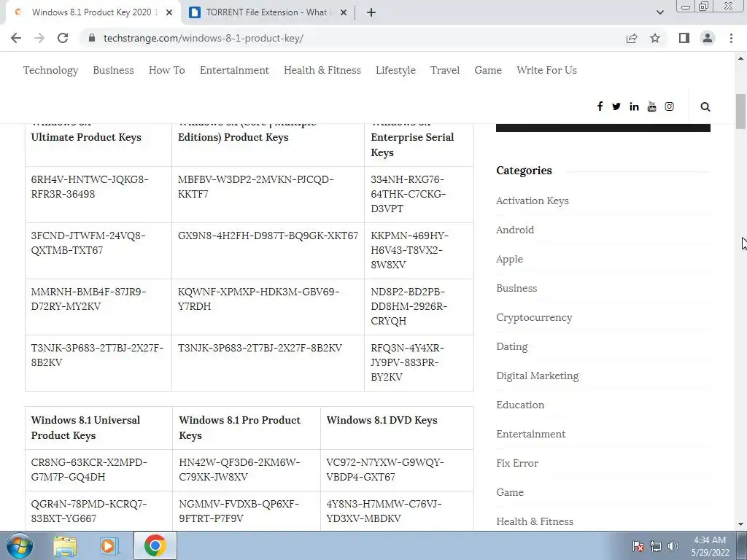
Task: Open the site's LinkedIn icon
Action: pos(634,106)
